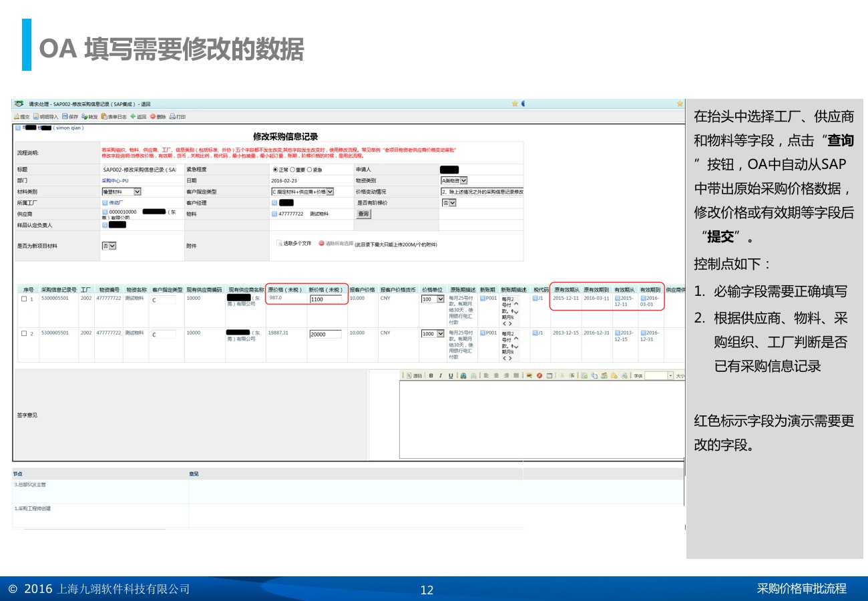868x601 pixels.
Task: Click the 查询 query button
Action: (363, 214)
